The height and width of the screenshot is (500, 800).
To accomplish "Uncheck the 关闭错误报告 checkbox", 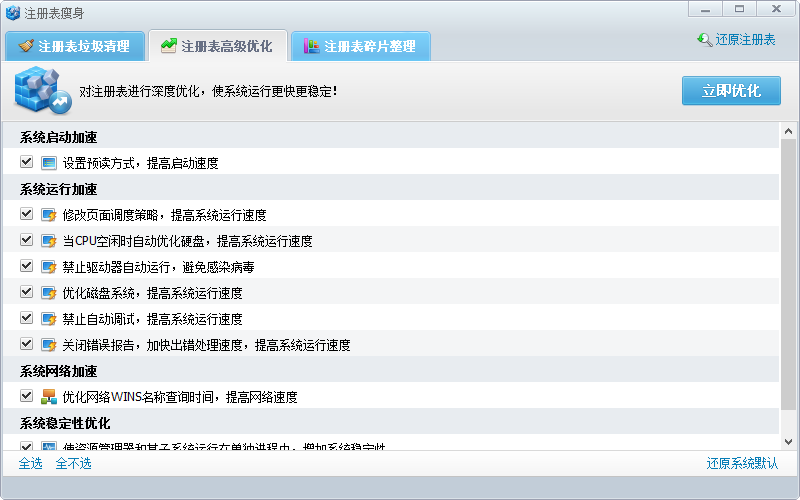I will click(26, 345).
